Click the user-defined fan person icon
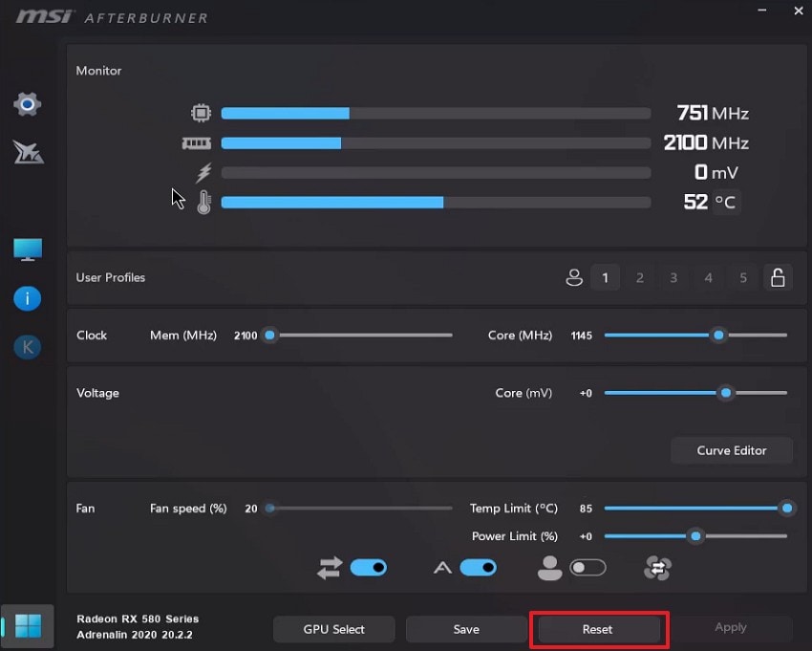This screenshot has height=651, width=812. coord(549,568)
